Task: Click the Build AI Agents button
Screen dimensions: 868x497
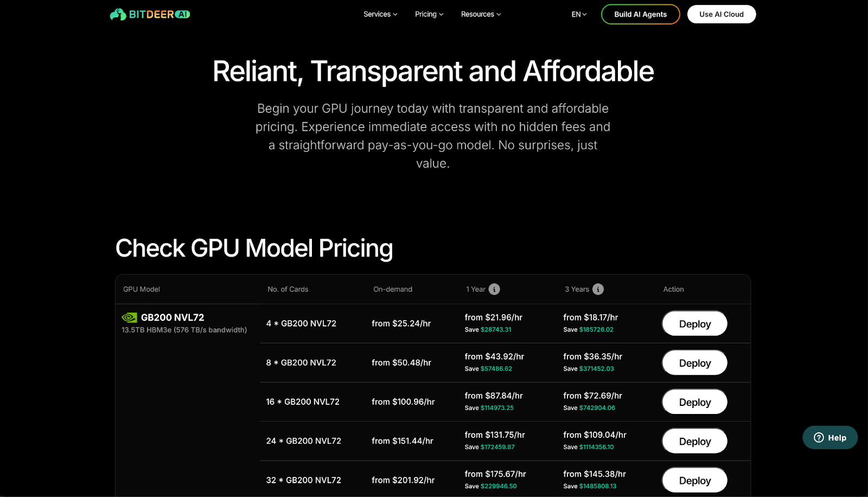Action: [640, 14]
